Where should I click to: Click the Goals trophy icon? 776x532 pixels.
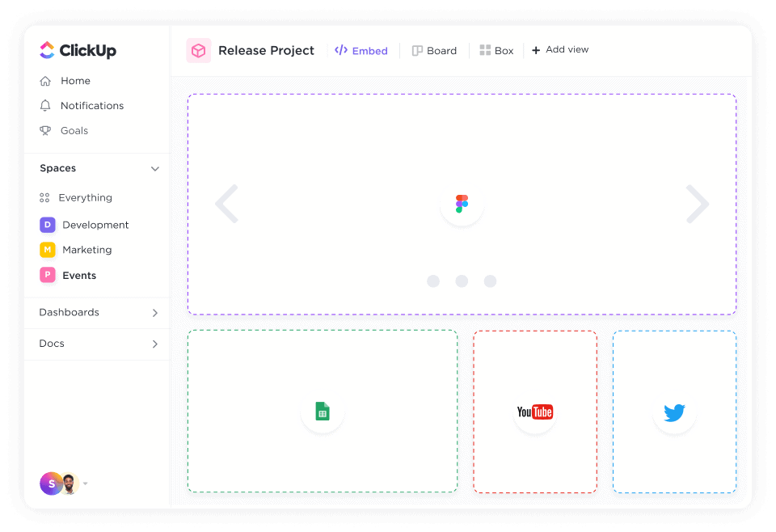tap(45, 131)
